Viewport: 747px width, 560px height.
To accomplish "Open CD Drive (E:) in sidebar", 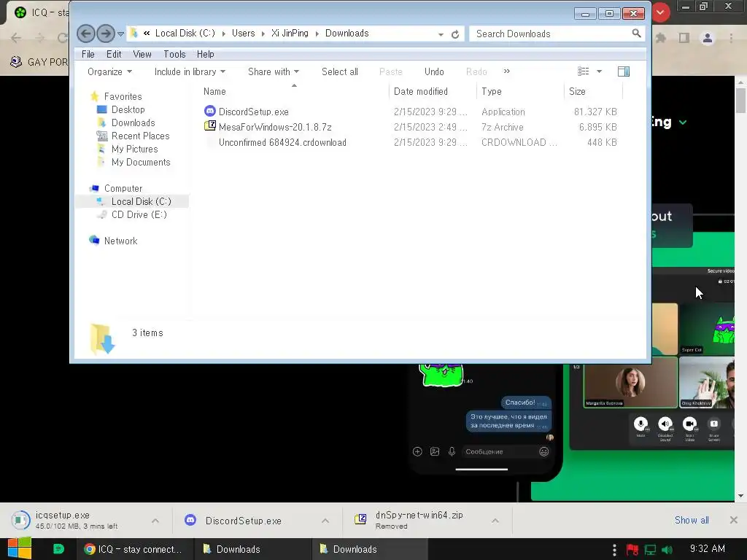I will pyautogui.click(x=139, y=215).
